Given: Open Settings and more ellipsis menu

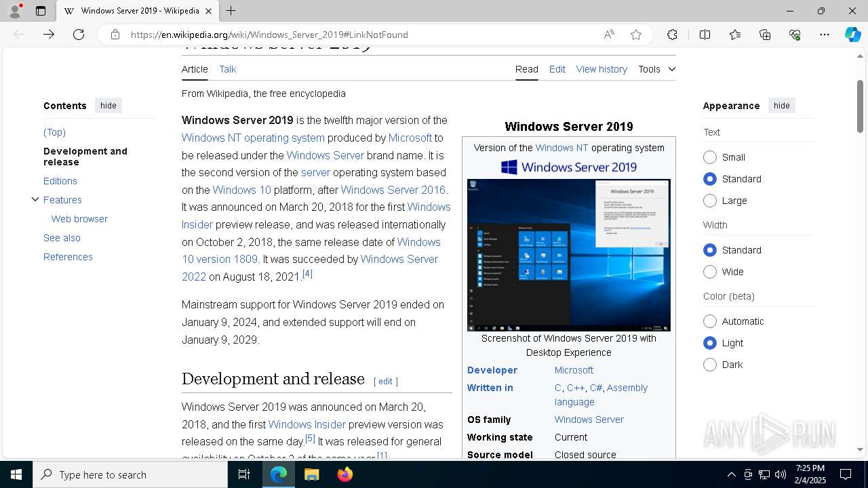Looking at the screenshot, I should point(825,35).
